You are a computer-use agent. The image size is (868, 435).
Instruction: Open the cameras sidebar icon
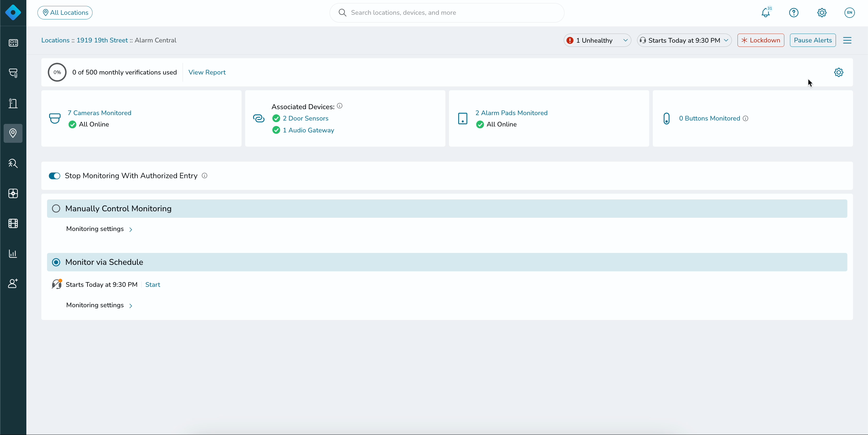click(x=13, y=73)
